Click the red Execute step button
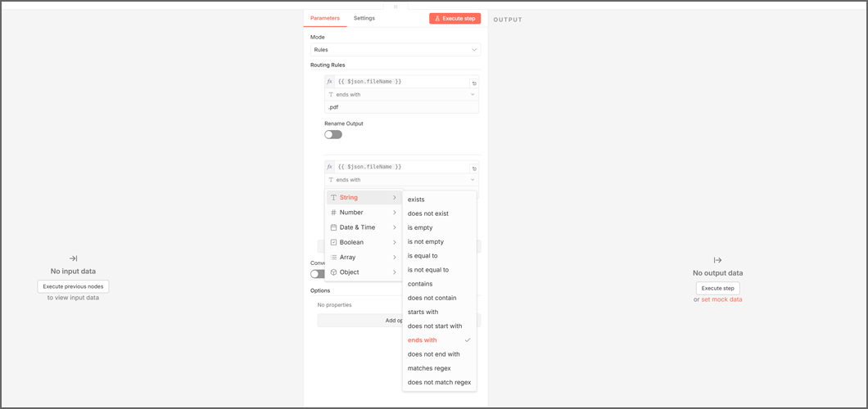Image resolution: width=868 pixels, height=409 pixels. click(x=454, y=18)
